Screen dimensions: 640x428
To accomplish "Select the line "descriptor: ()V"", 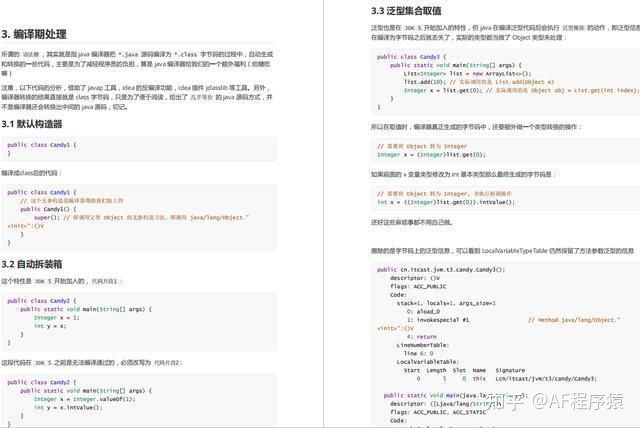I will tap(415, 278).
